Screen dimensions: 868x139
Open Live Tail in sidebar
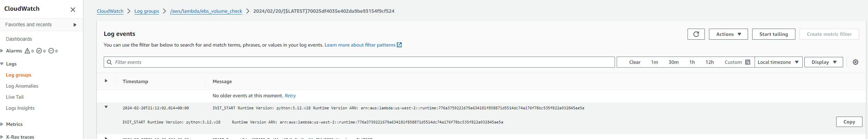coord(15,97)
